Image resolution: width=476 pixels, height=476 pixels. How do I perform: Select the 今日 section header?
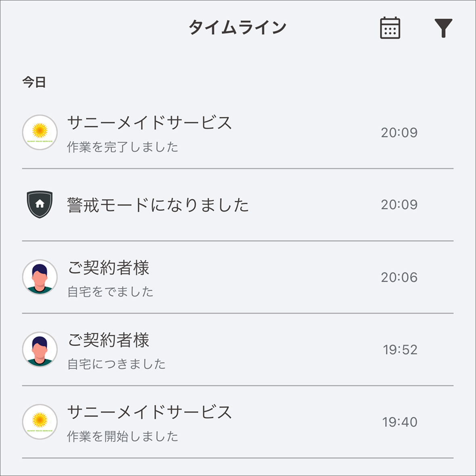point(32,82)
